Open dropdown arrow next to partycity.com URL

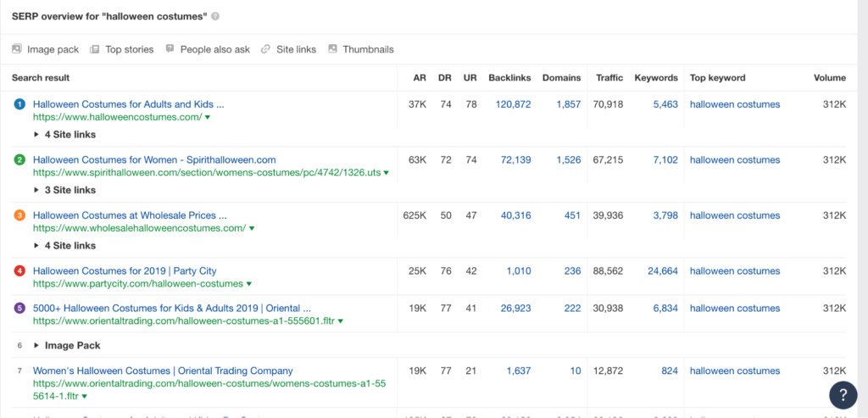pos(249,284)
